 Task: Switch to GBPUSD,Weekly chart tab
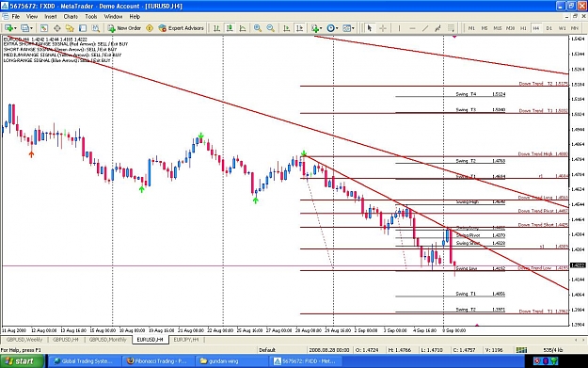tap(24, 340)
